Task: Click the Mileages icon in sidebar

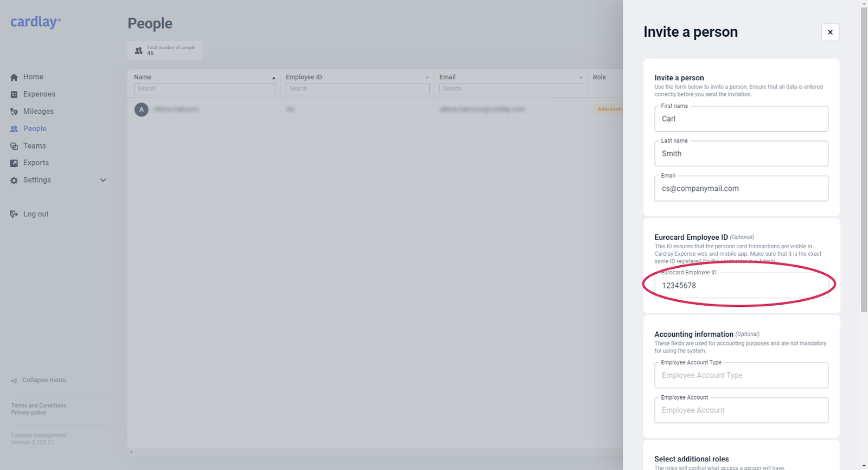Action: tap(14, 112)
